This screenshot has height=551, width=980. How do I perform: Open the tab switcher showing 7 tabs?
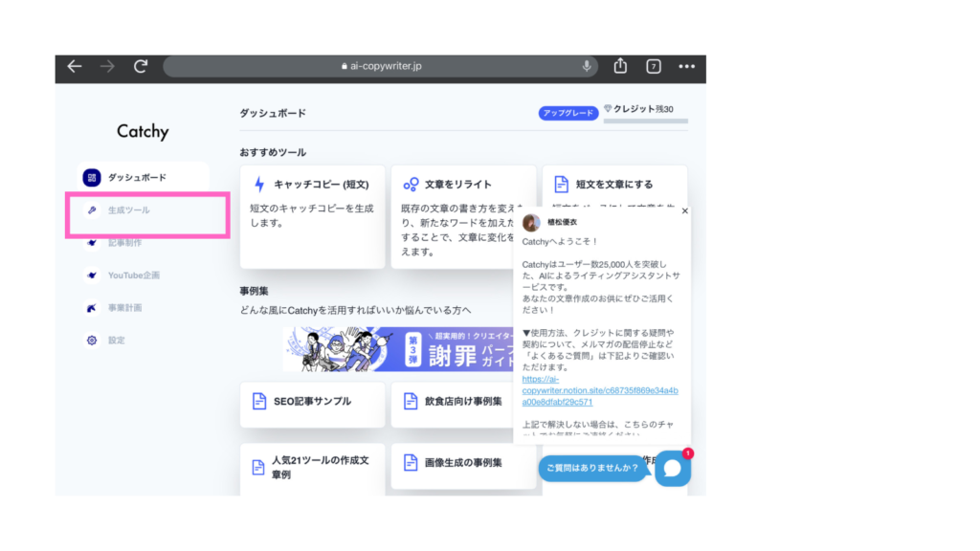pos(653,66)
